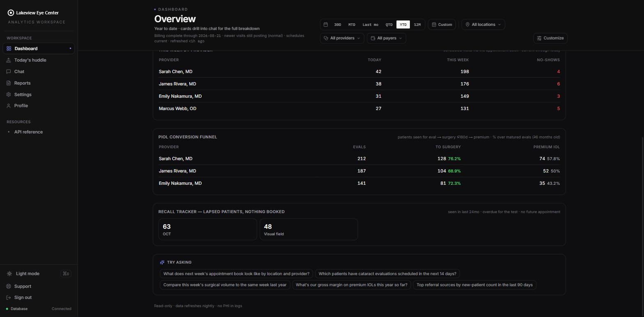The height and width of the screenshot is (317, 644).
Task: Click the Reports document icon
Action: click(x=9, y=83)
